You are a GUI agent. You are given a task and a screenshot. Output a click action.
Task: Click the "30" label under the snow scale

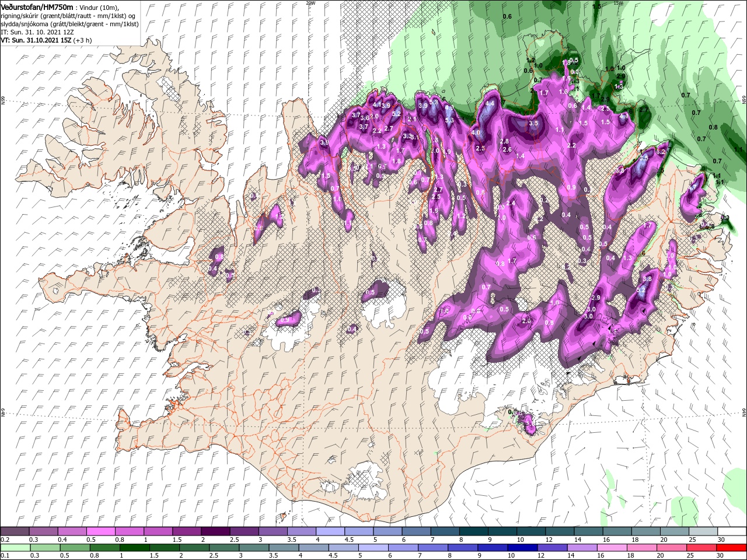(x=721, y=540)
